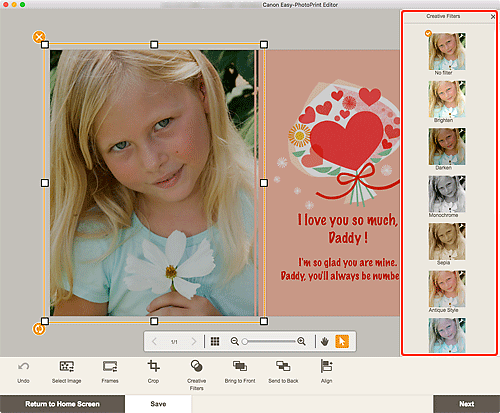Click the zoom in magnifier

pyautogui.click(x=301, y=341)
